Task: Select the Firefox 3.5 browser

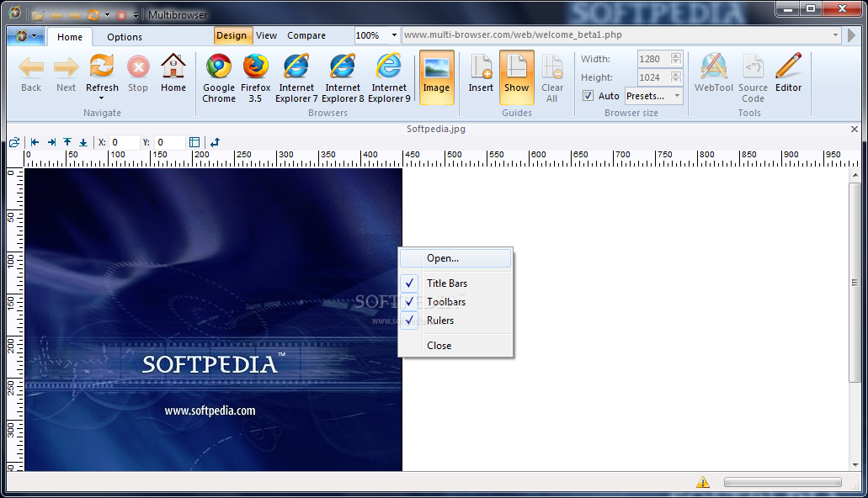Action: point(255,78)
